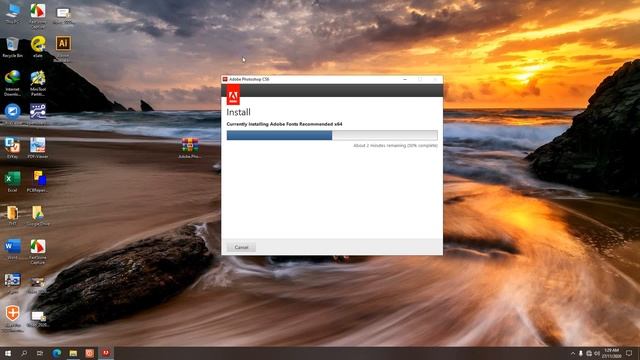This screenshot has height=360, width=640.
Task: Select the yellow eSale desktop icon
Action: point(38,47)
